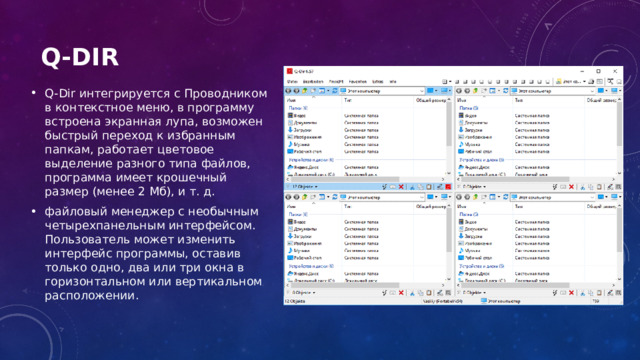Open the Datei menu in Q-Dir

[292, 82]
